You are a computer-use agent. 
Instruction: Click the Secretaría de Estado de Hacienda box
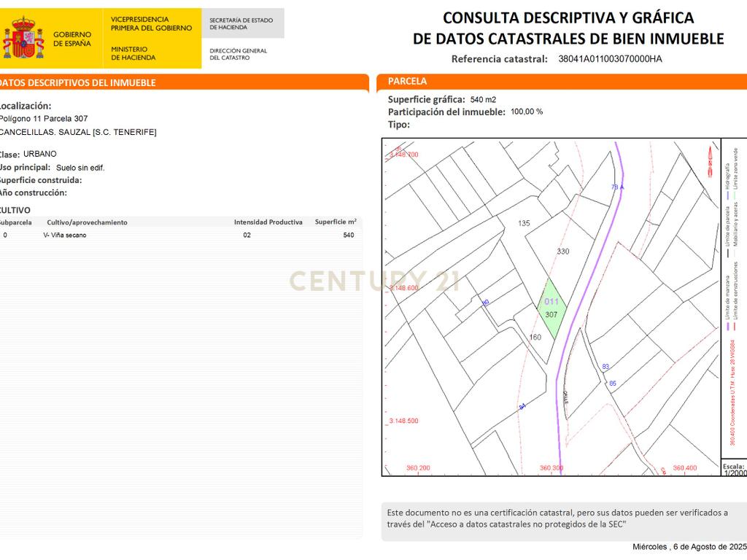tap(243, 23)
